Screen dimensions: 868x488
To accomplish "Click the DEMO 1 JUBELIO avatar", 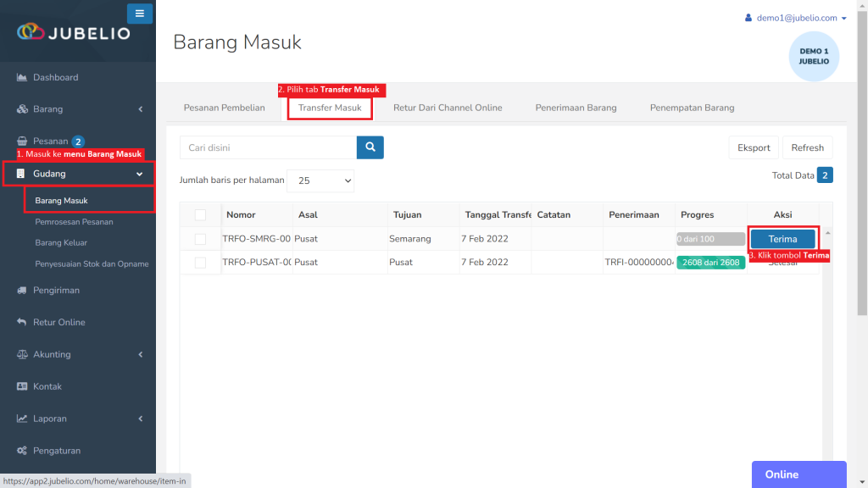I will pos(814,57).
